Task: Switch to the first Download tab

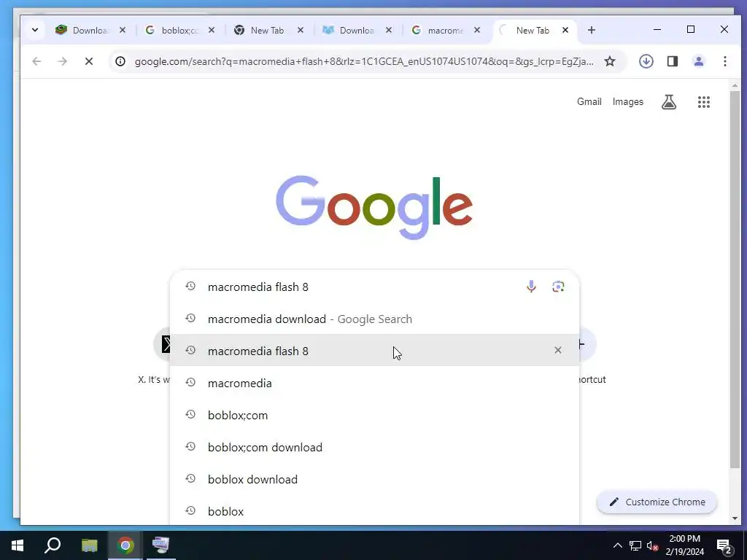Action: coord(90,30)
